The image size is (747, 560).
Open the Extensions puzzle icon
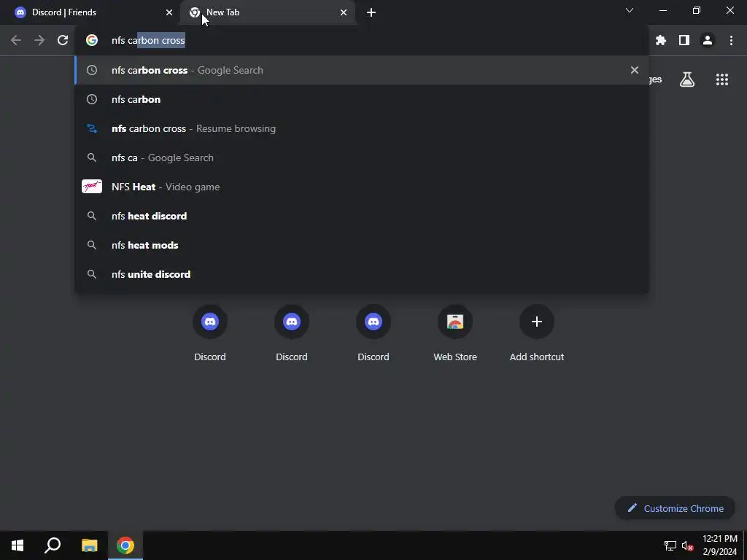[x=661, y=40]
